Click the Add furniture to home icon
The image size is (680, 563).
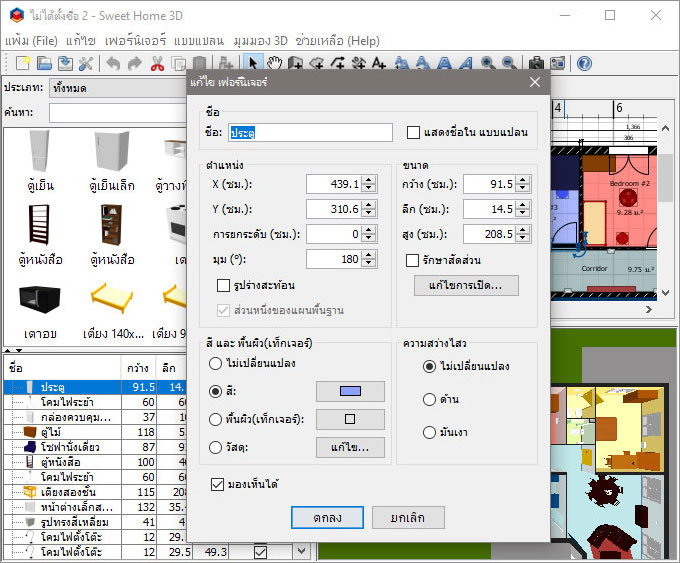226,63
